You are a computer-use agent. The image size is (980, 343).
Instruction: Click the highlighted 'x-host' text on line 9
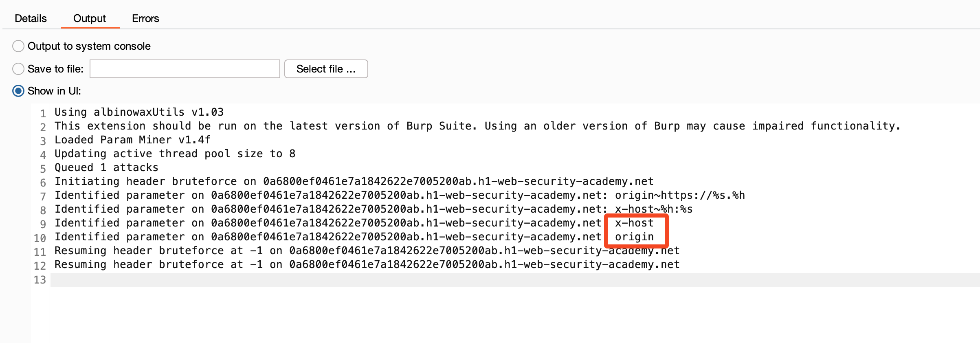pyautogui.click(x=634, y=223)
